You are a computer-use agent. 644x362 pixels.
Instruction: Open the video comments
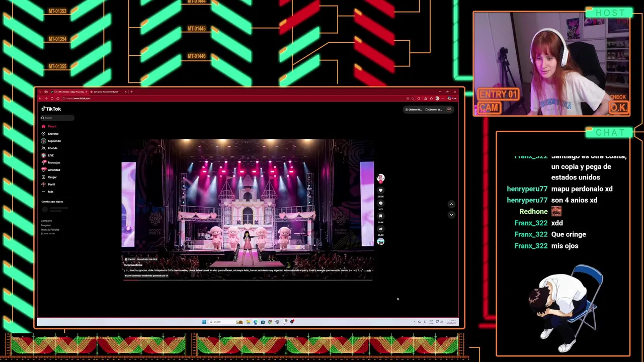[380, 203]
